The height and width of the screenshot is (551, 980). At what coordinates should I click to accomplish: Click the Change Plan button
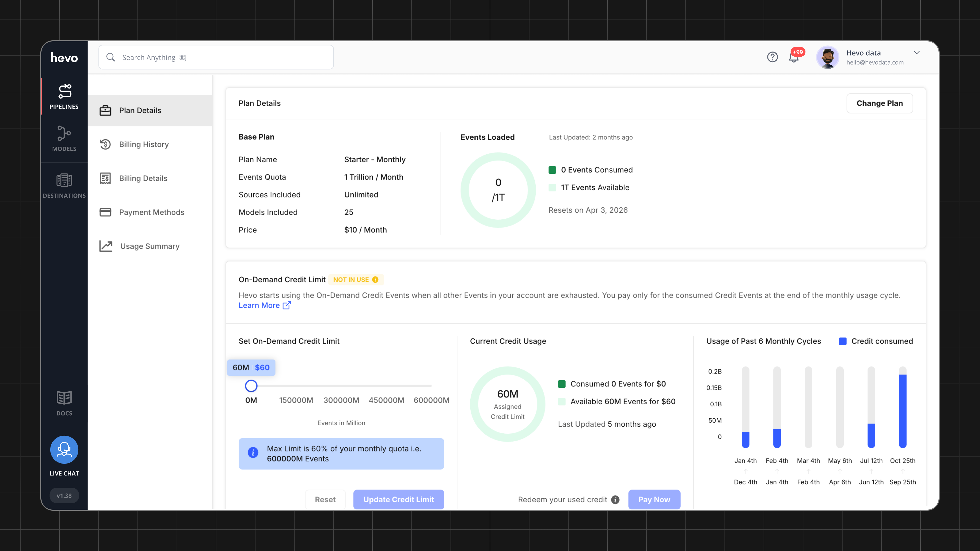[x=879, y=103]
